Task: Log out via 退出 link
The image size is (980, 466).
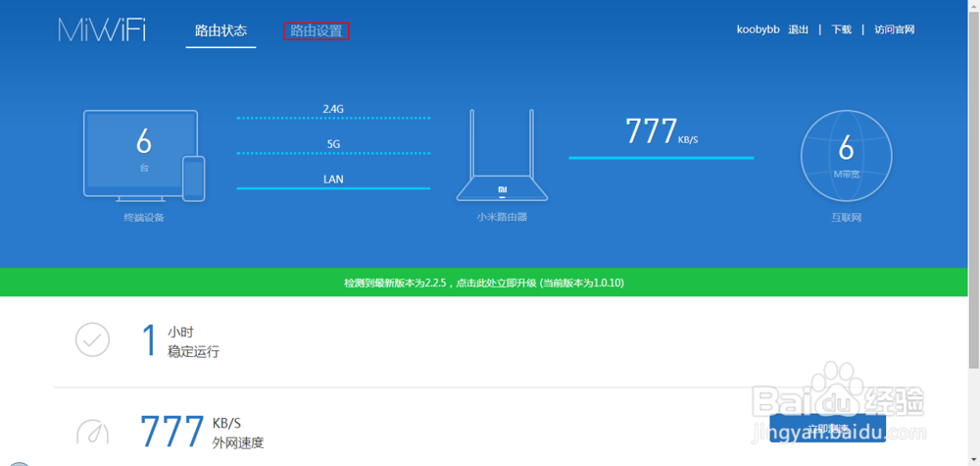Action: pos(798,29)
